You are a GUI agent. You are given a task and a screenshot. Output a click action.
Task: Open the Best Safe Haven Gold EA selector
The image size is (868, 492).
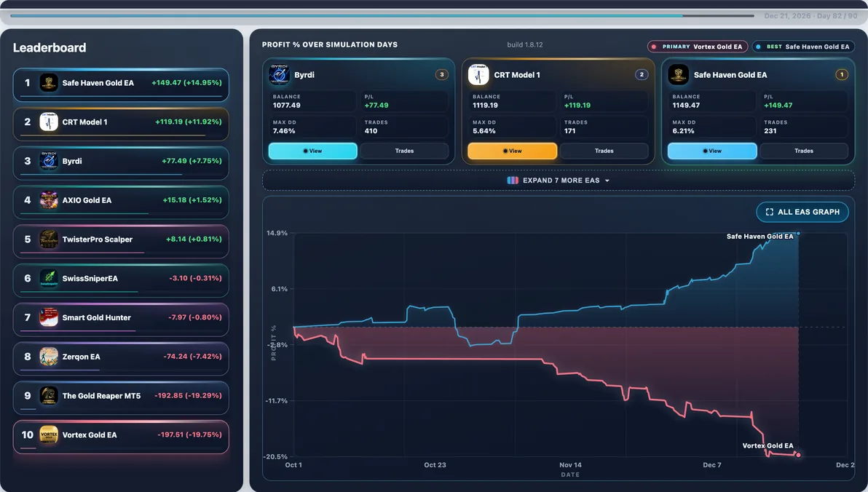pyautogui.click(x=802, y=47)
